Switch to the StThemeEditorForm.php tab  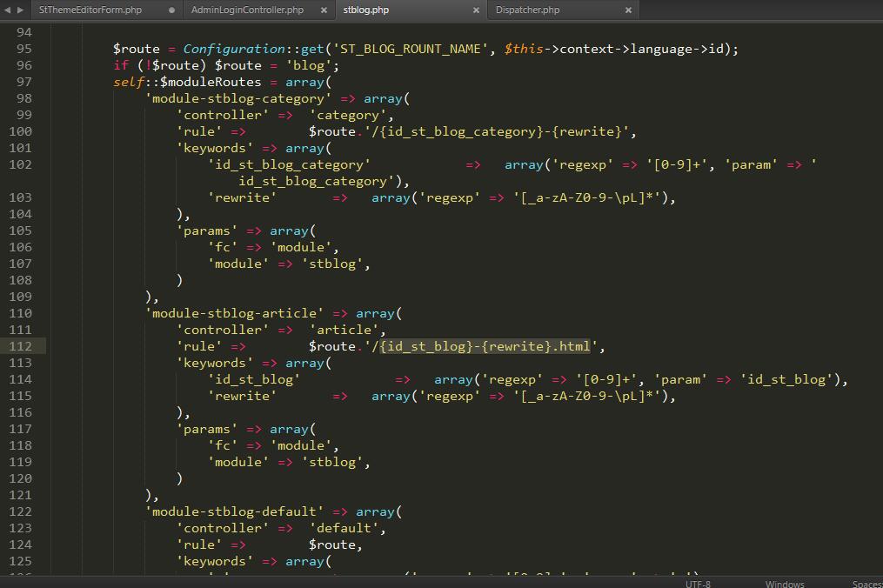[90, 10]
